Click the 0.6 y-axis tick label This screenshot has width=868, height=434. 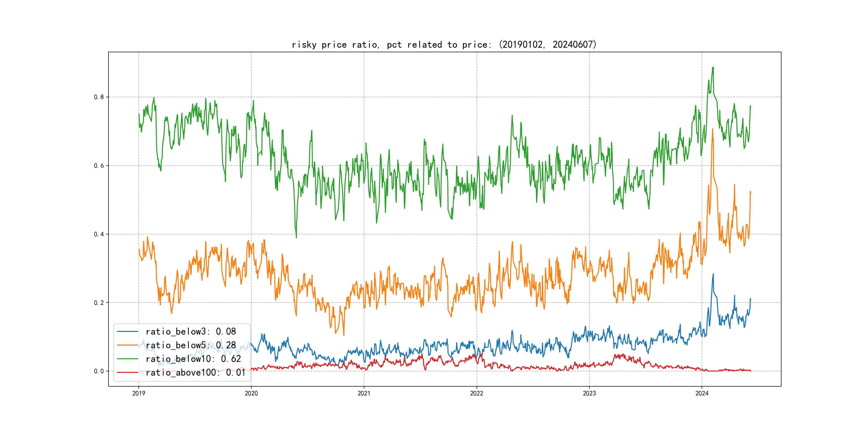coord(99,166)
